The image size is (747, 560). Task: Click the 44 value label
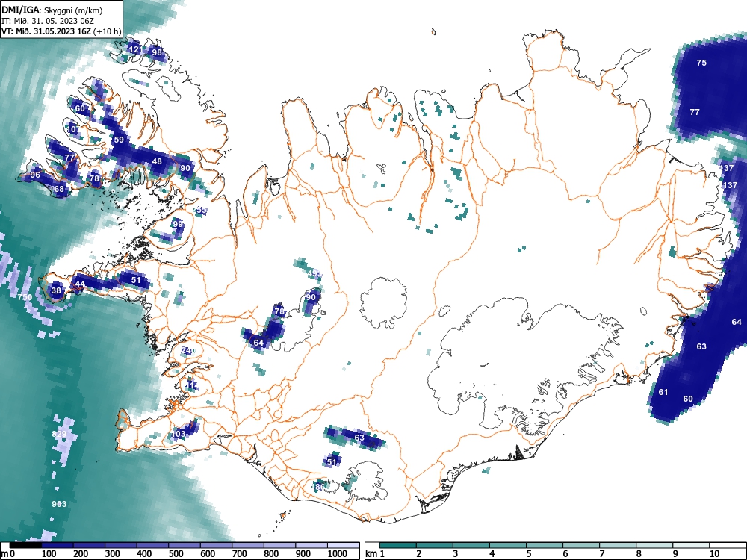coord(80,284)
